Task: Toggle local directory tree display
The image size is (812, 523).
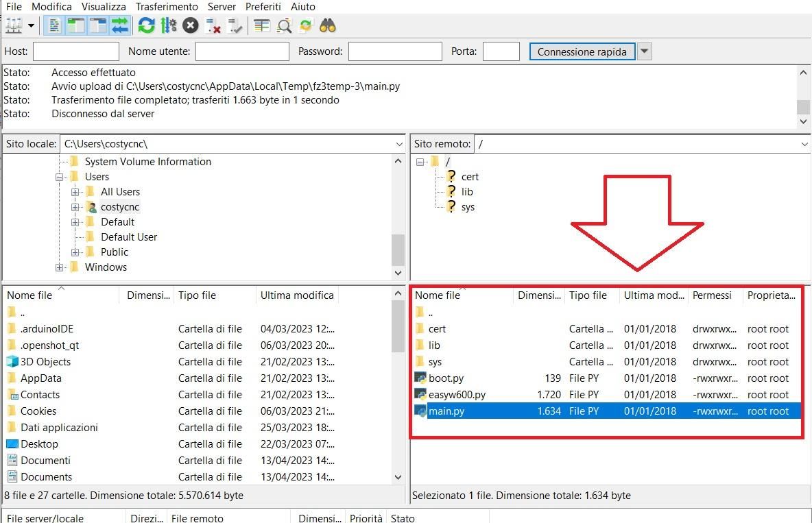Action: click(75, 25)
